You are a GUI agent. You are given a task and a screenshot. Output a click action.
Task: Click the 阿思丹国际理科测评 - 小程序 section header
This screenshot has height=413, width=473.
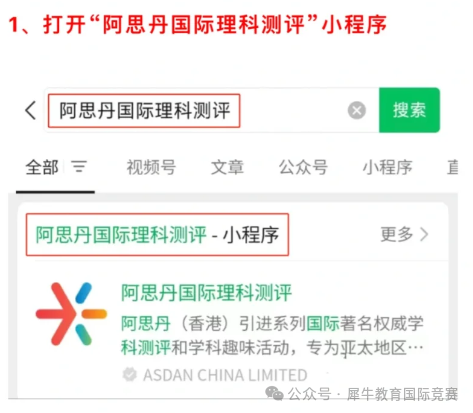(157, 234)
